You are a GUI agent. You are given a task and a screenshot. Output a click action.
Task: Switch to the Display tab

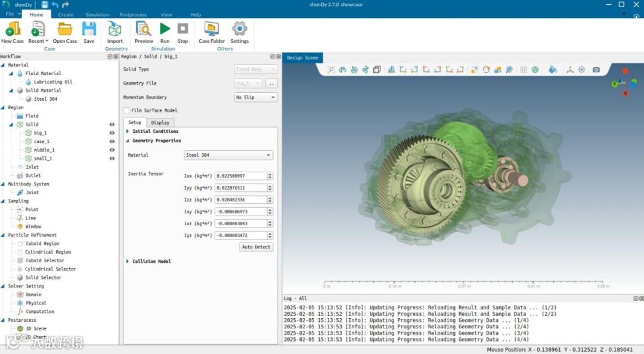(160, 123)
